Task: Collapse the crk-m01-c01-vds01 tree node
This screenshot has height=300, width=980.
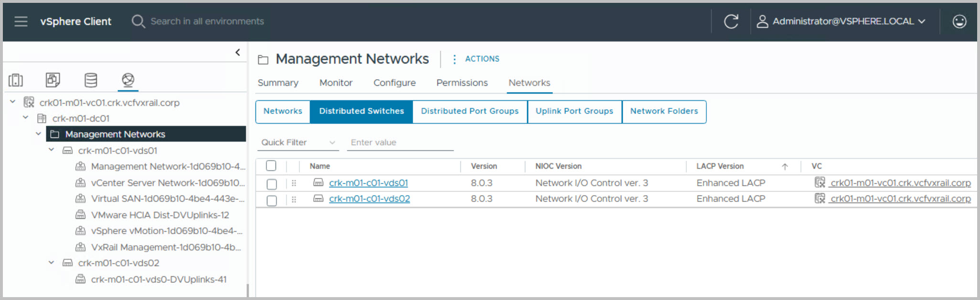Action: pyautogui.click(x=52, y=150)
